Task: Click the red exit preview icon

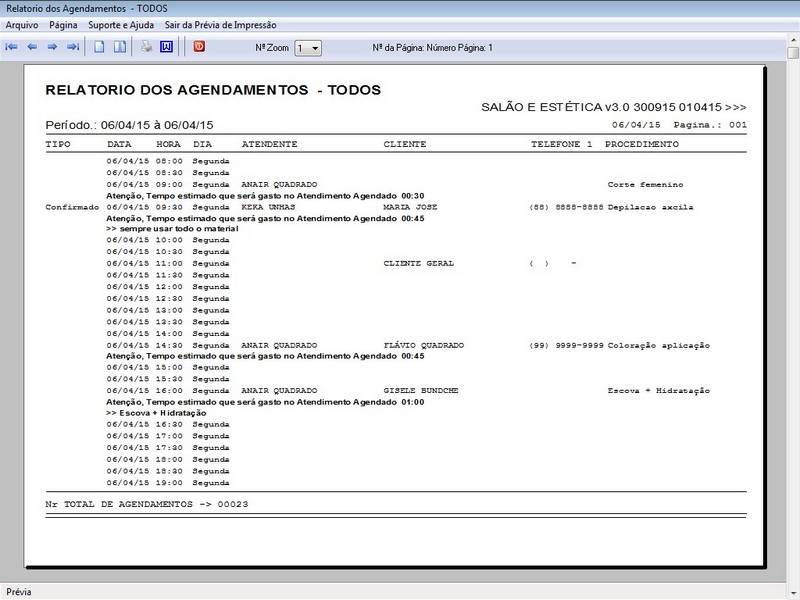Action: (x=199, y=47)
